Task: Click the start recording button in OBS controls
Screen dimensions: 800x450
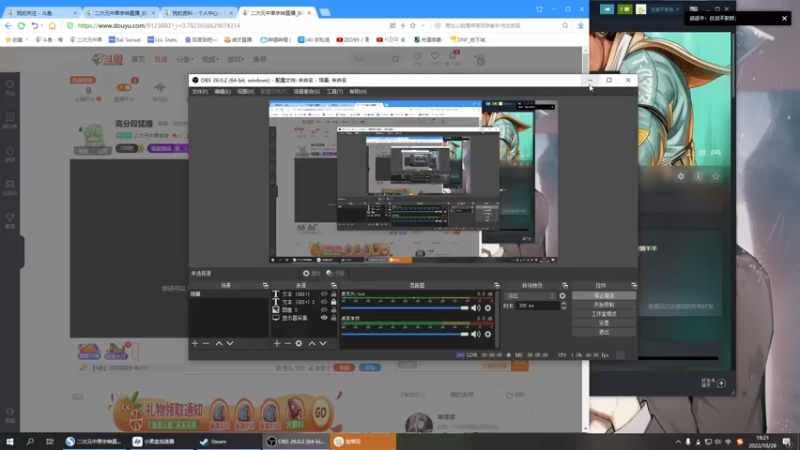Action: click(x=604, y=305)
